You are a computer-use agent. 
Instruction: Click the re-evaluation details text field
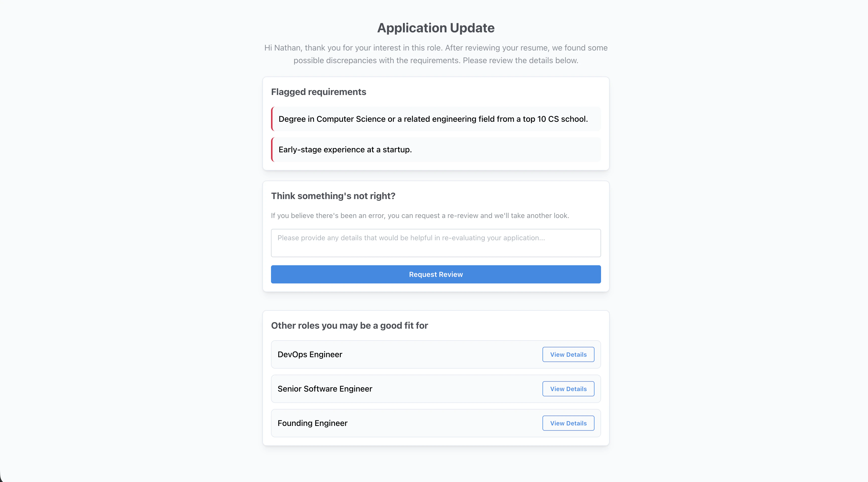pos(435,243)
